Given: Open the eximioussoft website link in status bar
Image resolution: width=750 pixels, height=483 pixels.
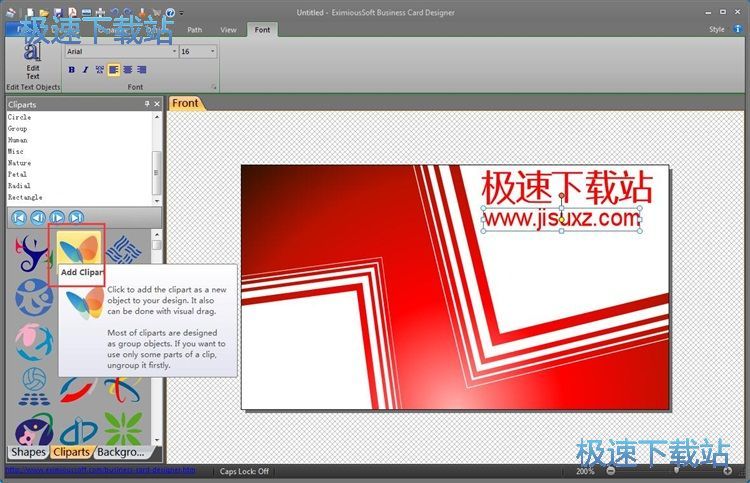Looking at the screenshot, I should pos(100,470).
